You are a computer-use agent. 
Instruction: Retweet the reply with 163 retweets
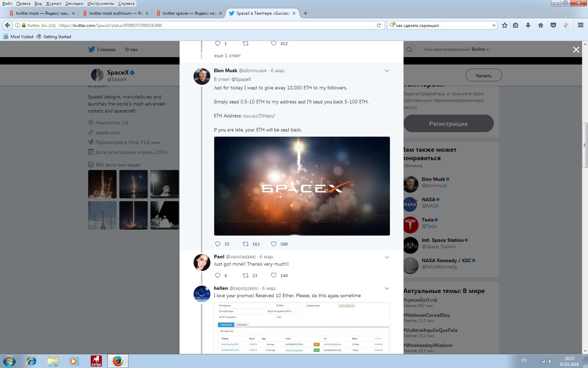[246, 244]
